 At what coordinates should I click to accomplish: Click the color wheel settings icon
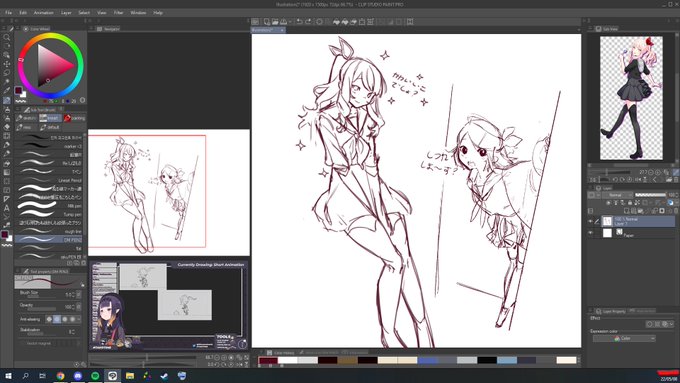[82, 100]
